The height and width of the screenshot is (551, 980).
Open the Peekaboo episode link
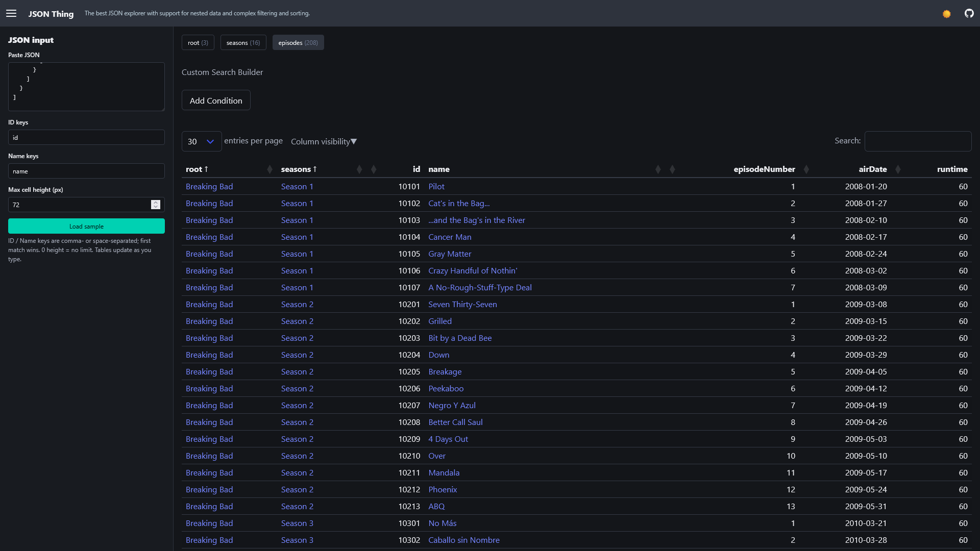pyautogui.click(x=446, y=389)
